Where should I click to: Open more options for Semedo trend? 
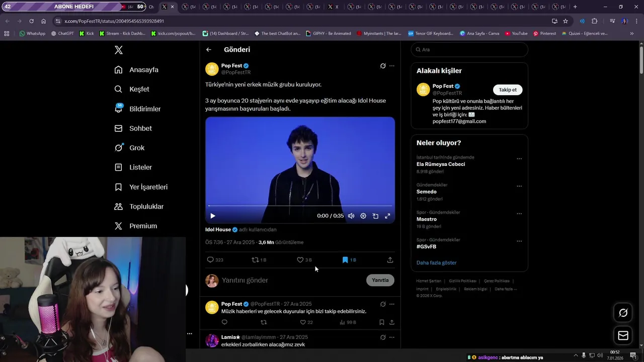pos(519,186)
